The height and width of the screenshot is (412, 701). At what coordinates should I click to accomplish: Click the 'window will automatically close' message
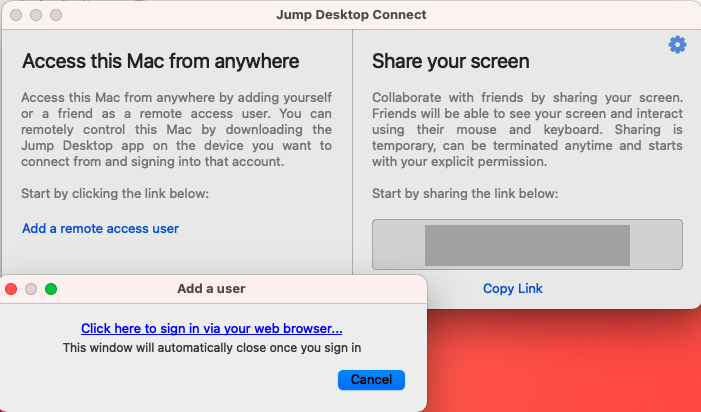tap(211, 348)
